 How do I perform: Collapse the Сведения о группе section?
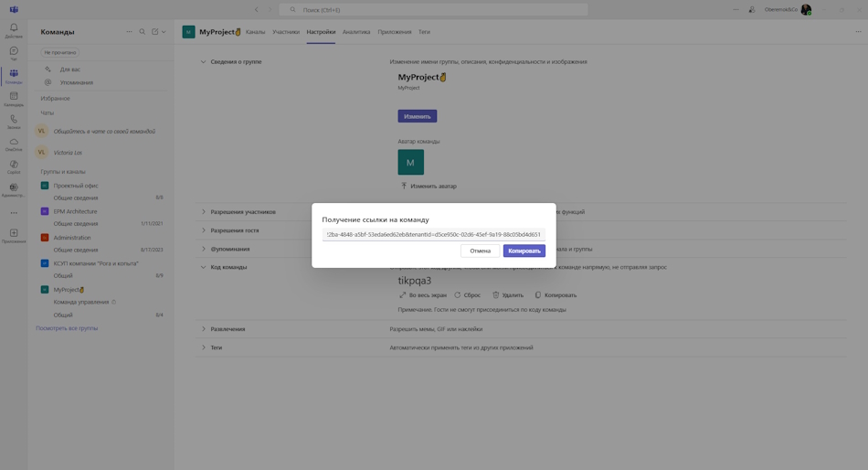[203, 62]
